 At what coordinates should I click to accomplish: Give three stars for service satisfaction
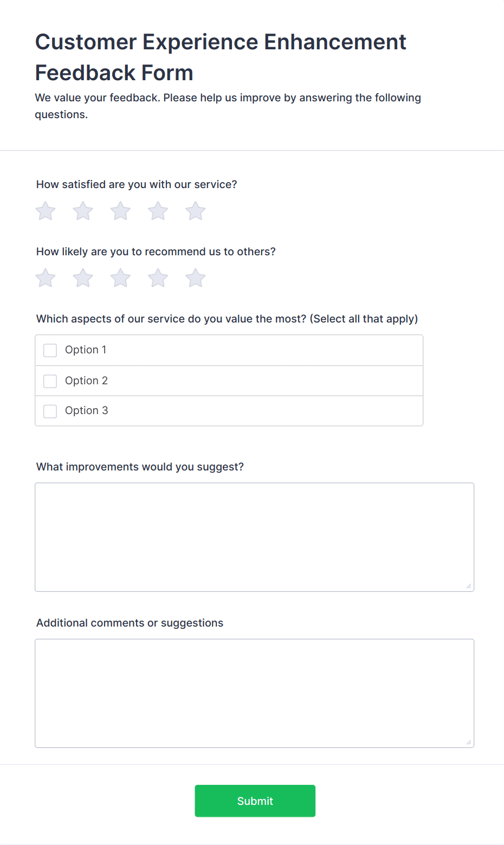point(120,211)
